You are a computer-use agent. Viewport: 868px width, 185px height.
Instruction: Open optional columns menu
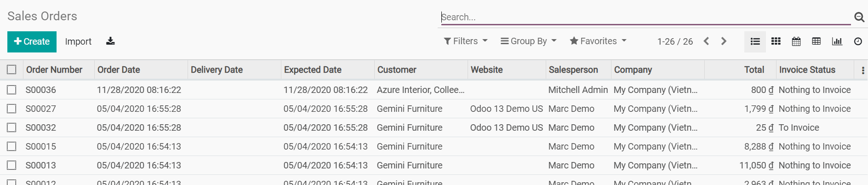pyautogui.click(x=862, y=70)
